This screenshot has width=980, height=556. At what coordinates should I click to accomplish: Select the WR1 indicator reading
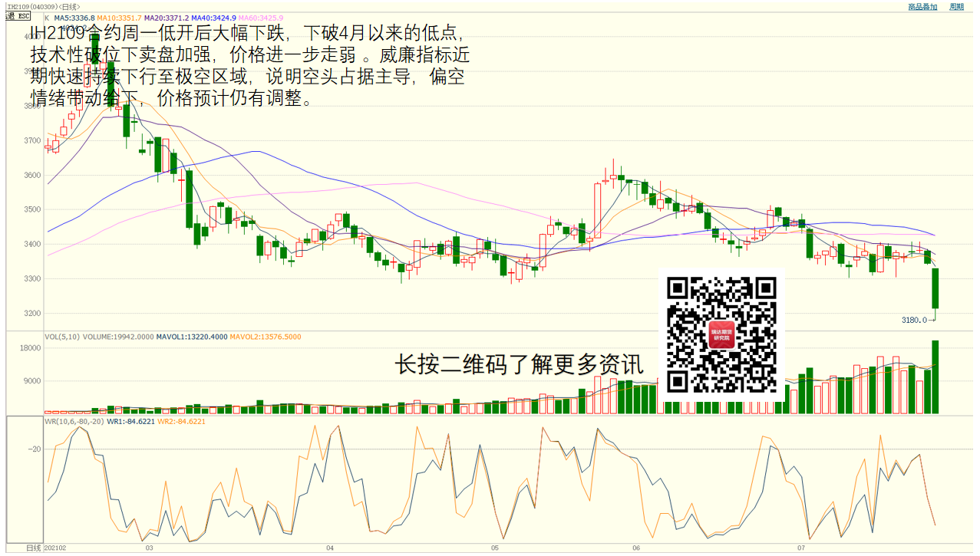pos(130,421)
